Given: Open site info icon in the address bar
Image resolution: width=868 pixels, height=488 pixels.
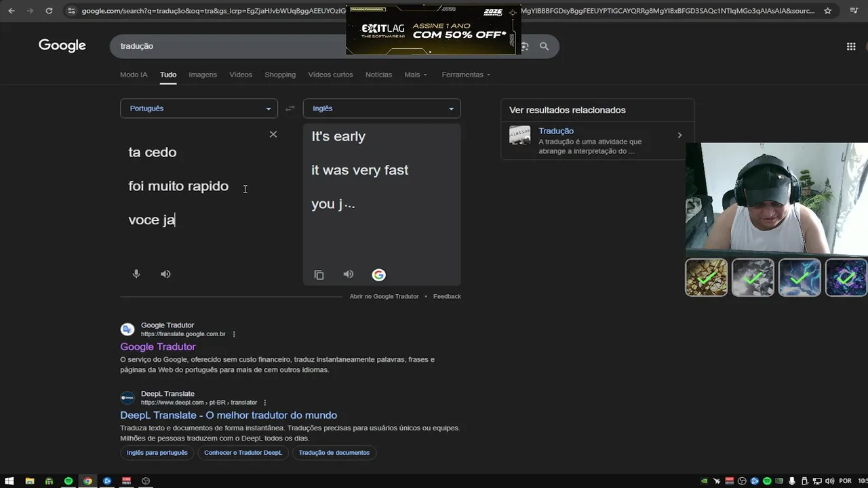Looking at the screenshot, I should click(71, 11).
